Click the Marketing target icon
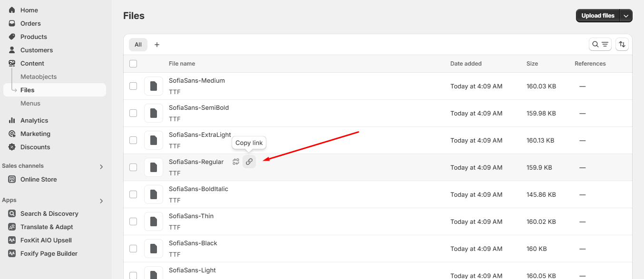 (12, 134)
